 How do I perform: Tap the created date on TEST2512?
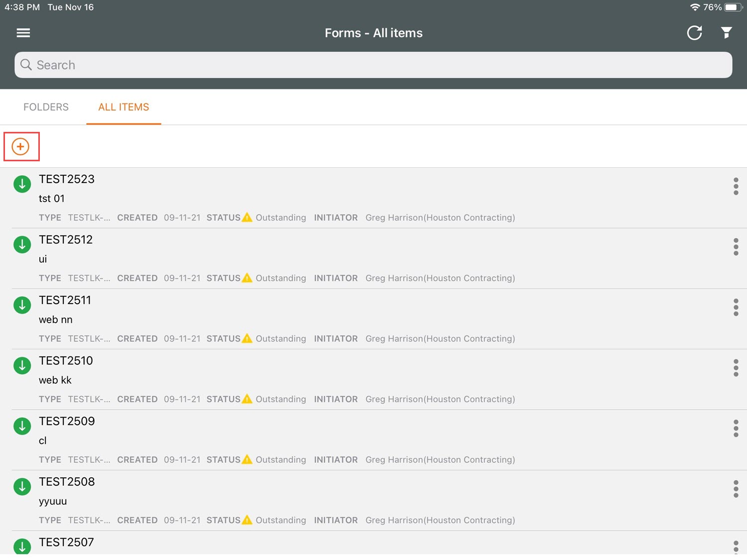[x=182, y=278]
